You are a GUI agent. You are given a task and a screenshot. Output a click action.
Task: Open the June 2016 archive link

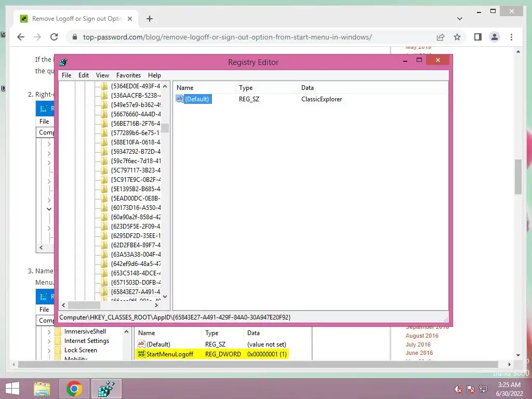tap(419, 353)
